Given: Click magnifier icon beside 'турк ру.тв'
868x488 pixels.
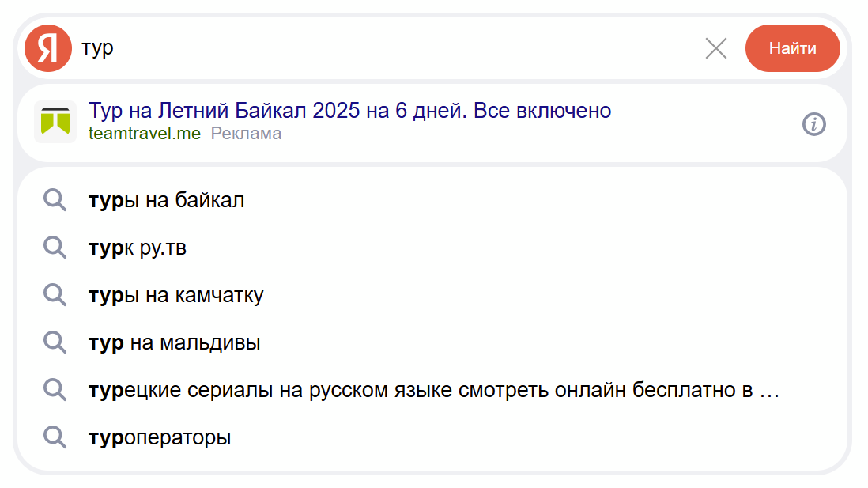Looking at the screenshot, I should (x=55, y=248).
